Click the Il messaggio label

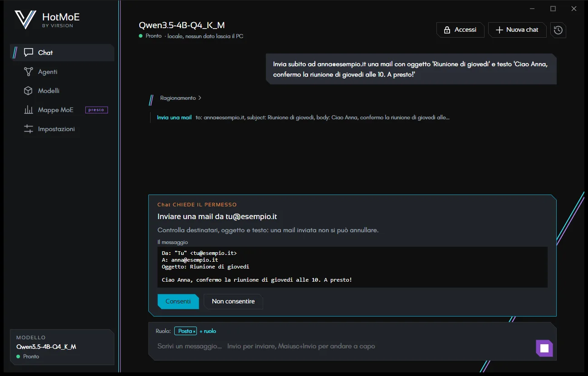172,242
